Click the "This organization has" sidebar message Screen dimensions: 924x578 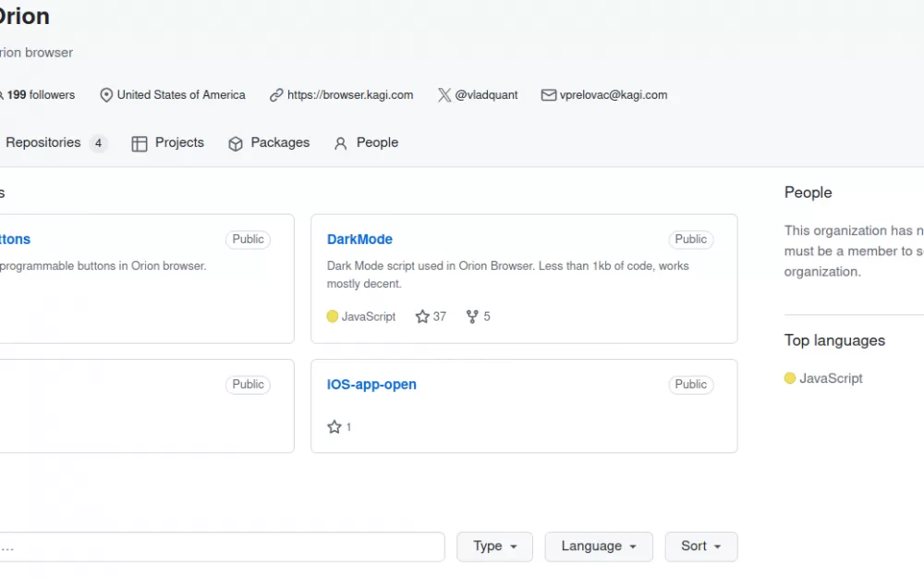point(854,252)
